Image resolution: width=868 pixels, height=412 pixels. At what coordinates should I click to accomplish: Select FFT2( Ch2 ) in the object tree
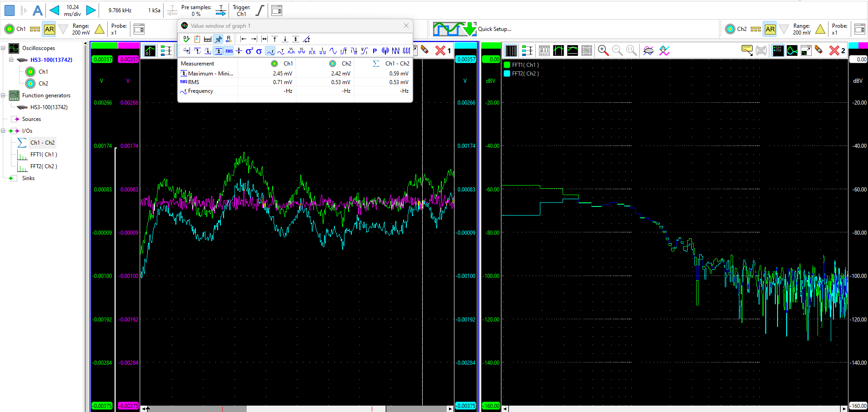tap(44, 166)
